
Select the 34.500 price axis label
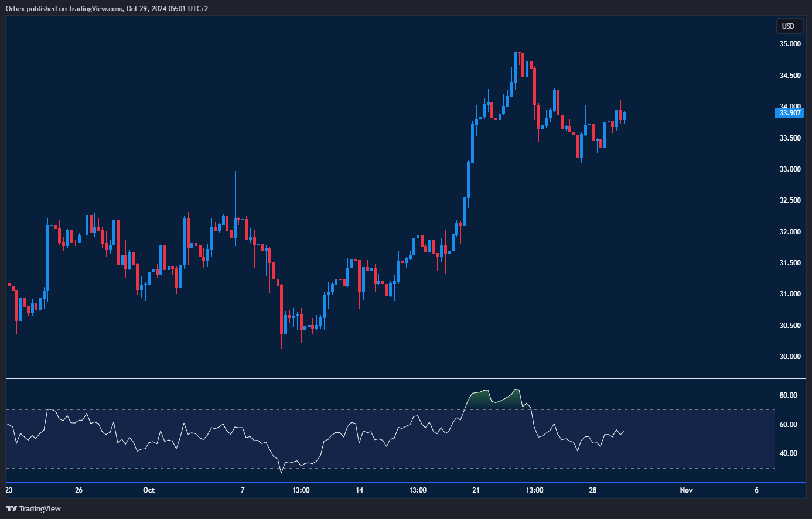tap(790, 76)
